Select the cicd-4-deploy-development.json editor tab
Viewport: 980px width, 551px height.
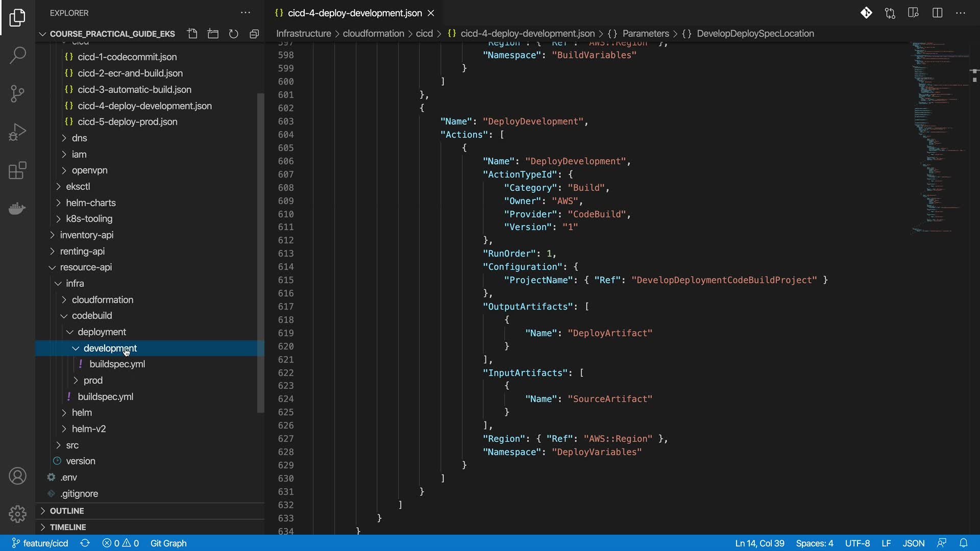tap(354, 13)
